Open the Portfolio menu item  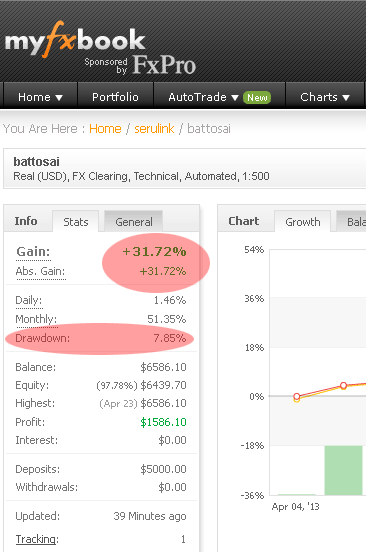(115, 97)
